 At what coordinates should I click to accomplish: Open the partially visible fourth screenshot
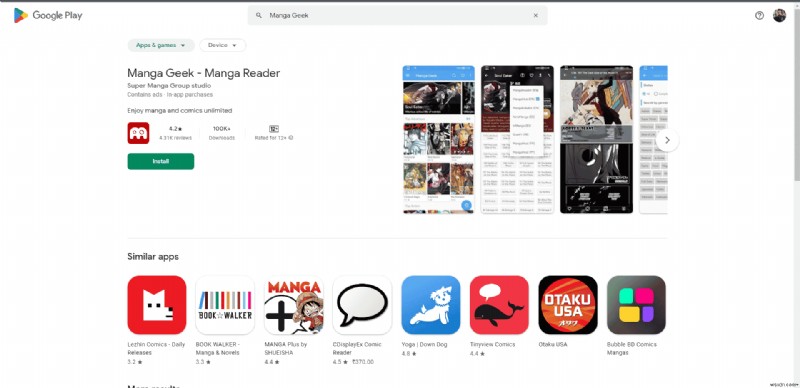pos(654,139)
